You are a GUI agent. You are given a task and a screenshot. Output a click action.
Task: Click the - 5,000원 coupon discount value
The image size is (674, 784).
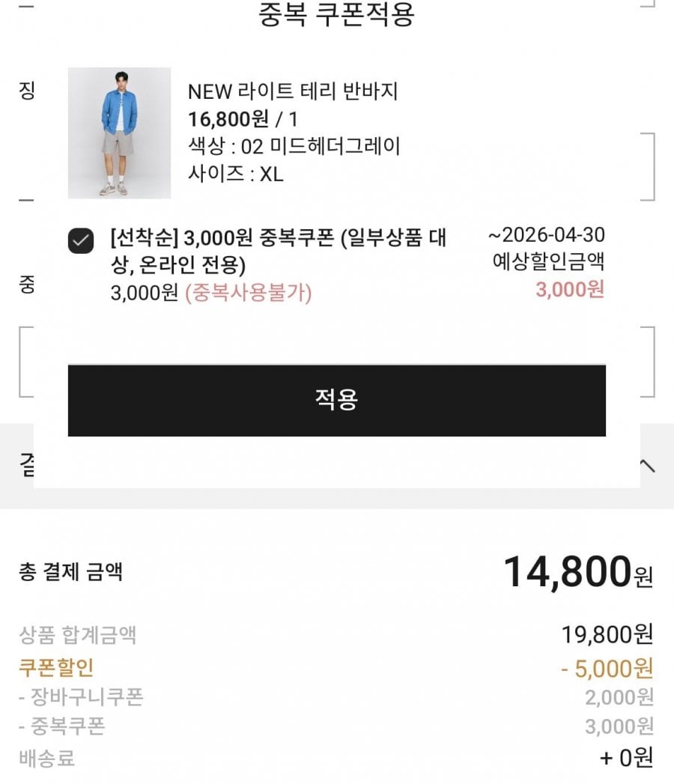[x=607, y=667]
